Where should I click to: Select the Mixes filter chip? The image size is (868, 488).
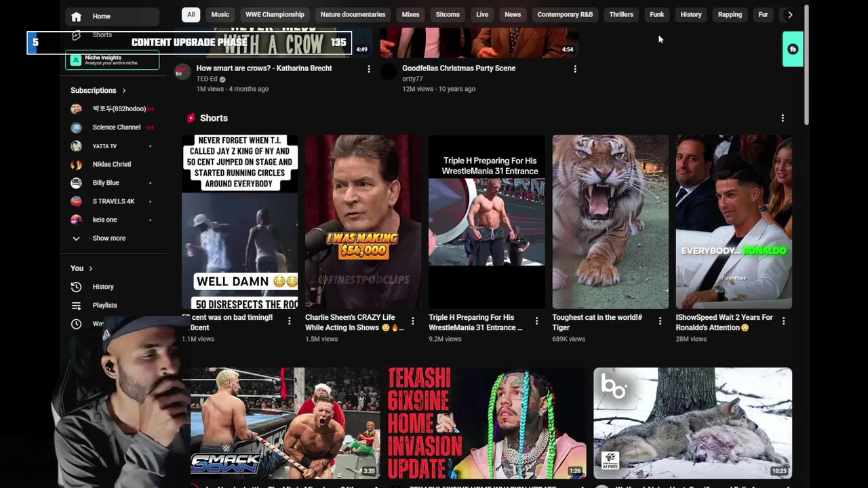(410, 14)
